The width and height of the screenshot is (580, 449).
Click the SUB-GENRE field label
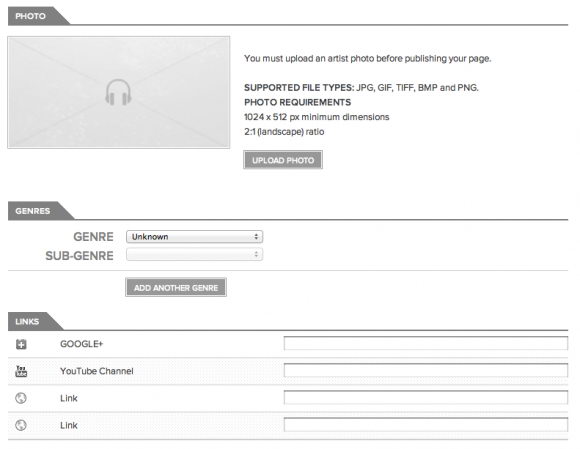click(x=79, y=256)
